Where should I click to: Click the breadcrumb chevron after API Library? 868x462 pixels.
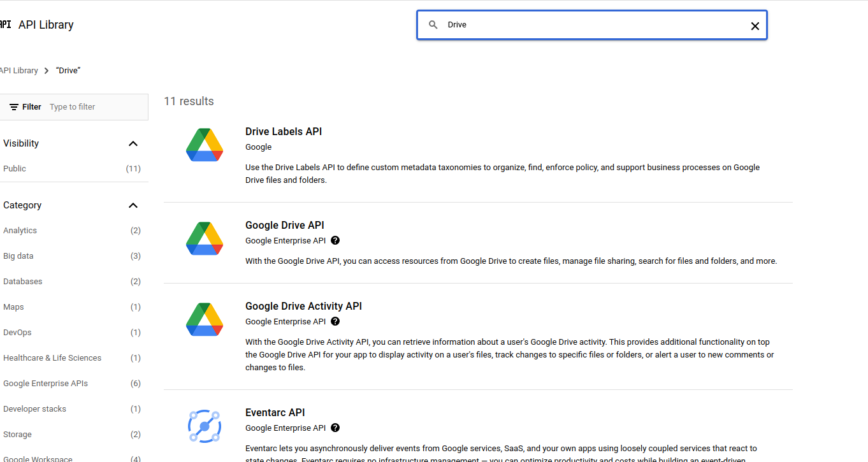(47, 71)
